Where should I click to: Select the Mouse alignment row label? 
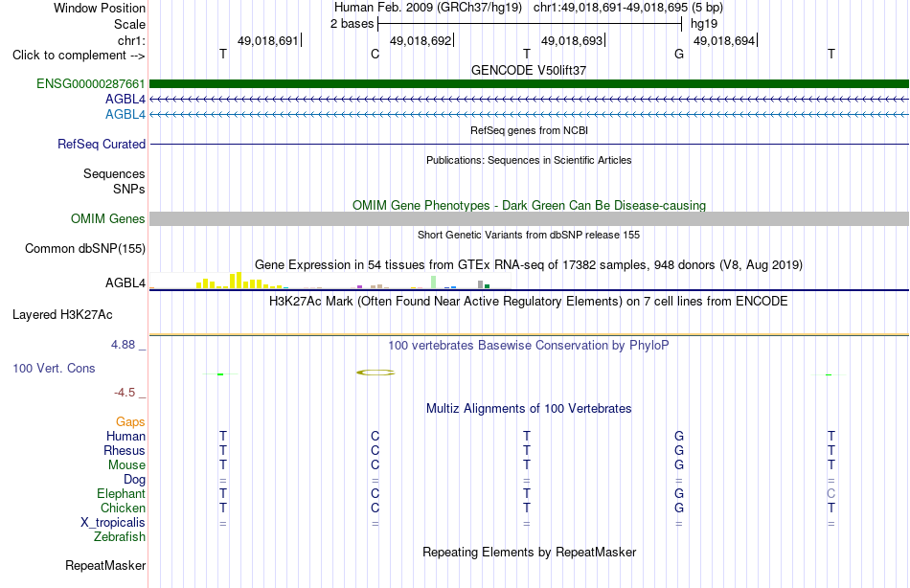(126, 465)
